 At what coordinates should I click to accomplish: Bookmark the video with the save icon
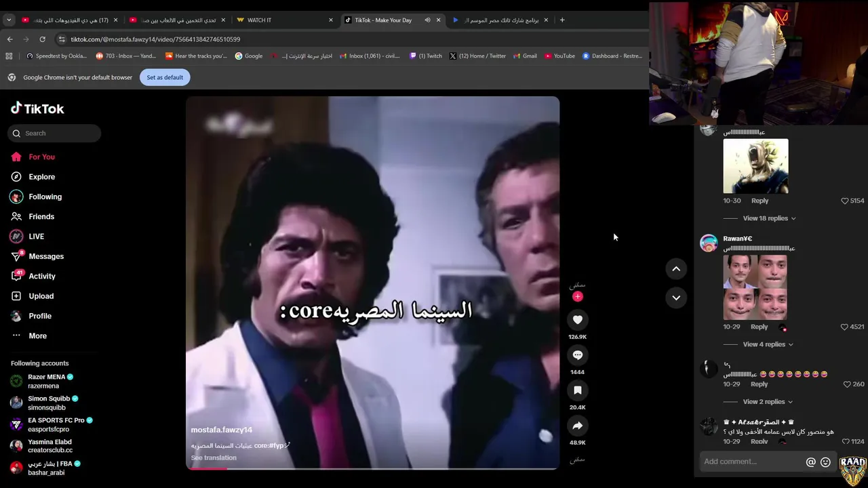[x=578, y=390]
